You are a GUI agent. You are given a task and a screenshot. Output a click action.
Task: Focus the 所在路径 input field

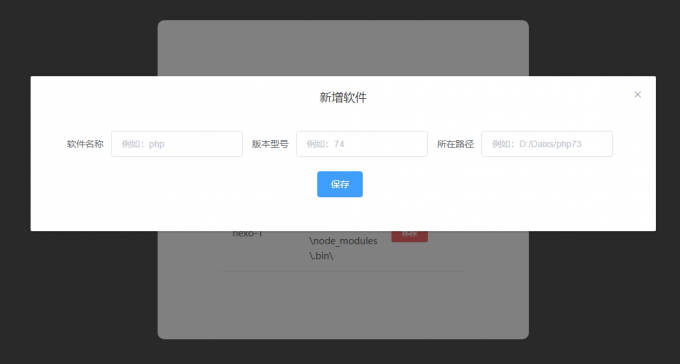547,144
